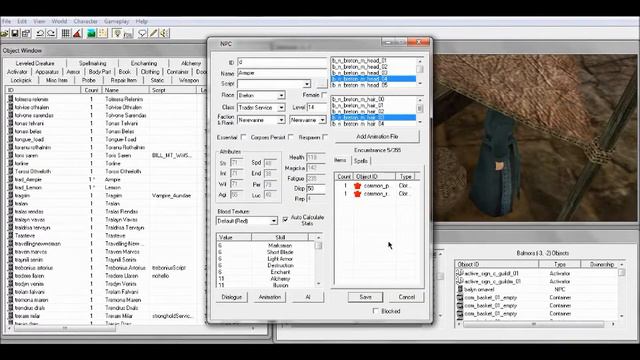Click Cancel in the NPC dialog
The image size is (640, 360).
pyautogui.click(x=407, y=297)
